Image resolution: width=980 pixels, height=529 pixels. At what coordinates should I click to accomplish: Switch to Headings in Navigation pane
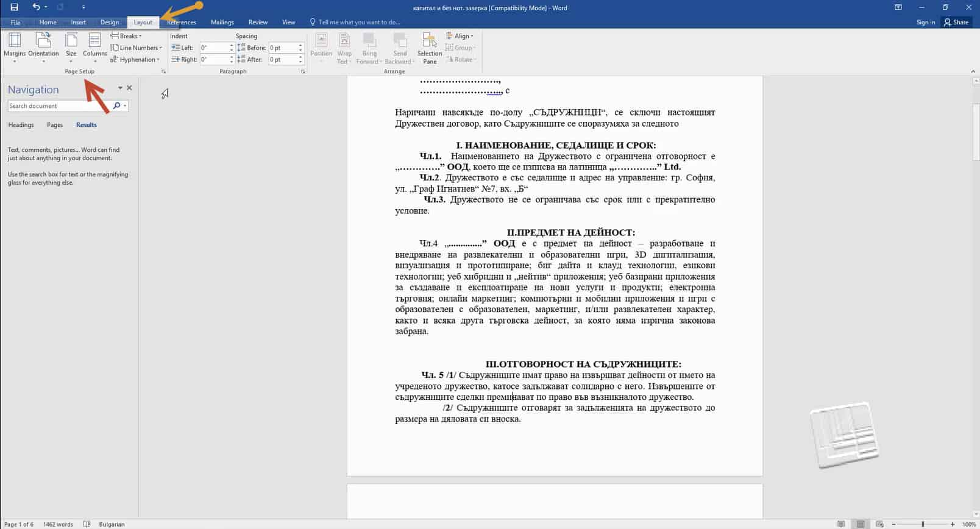(x=21, y=125)
